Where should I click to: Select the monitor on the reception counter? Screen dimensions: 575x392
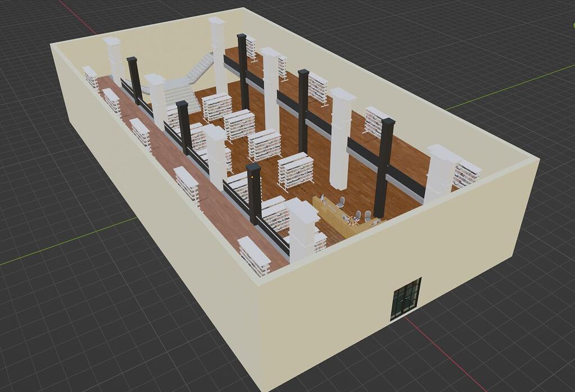tap(322, 197)
